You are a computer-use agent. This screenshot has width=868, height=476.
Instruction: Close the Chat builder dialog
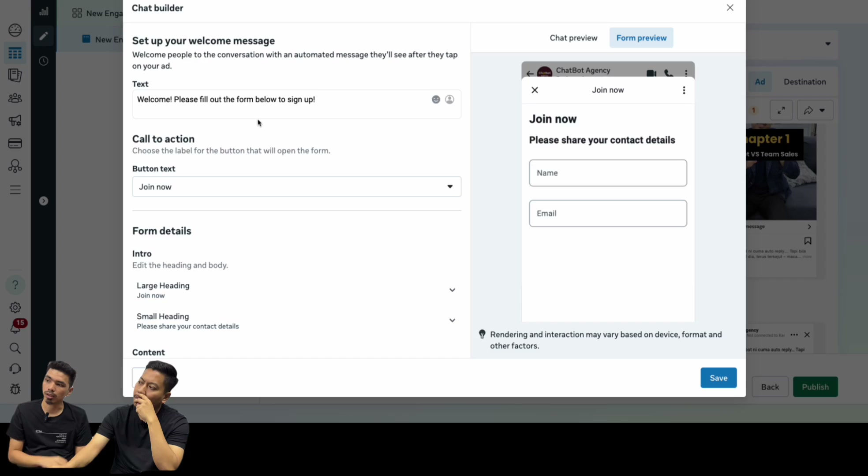tap(730, 7)
